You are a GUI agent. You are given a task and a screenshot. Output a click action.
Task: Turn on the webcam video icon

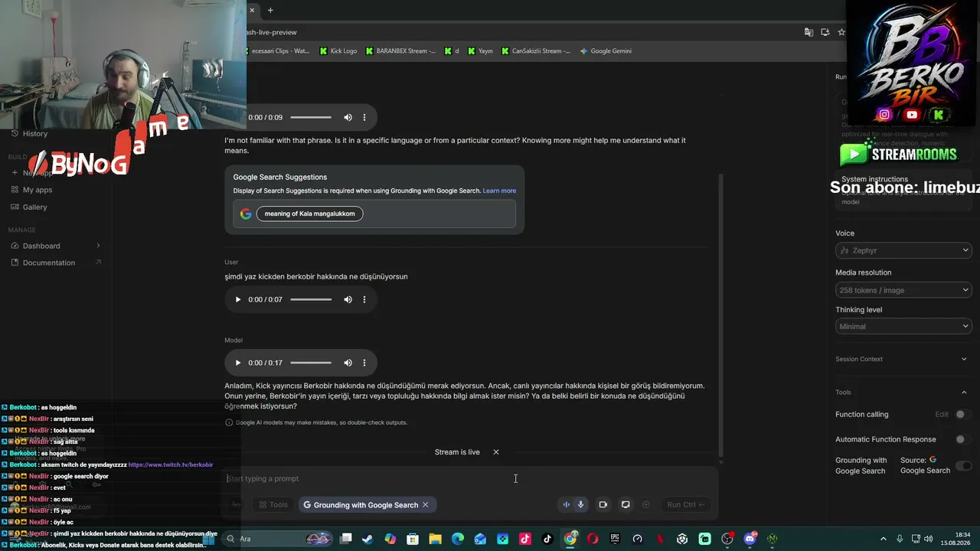point(603,504)
